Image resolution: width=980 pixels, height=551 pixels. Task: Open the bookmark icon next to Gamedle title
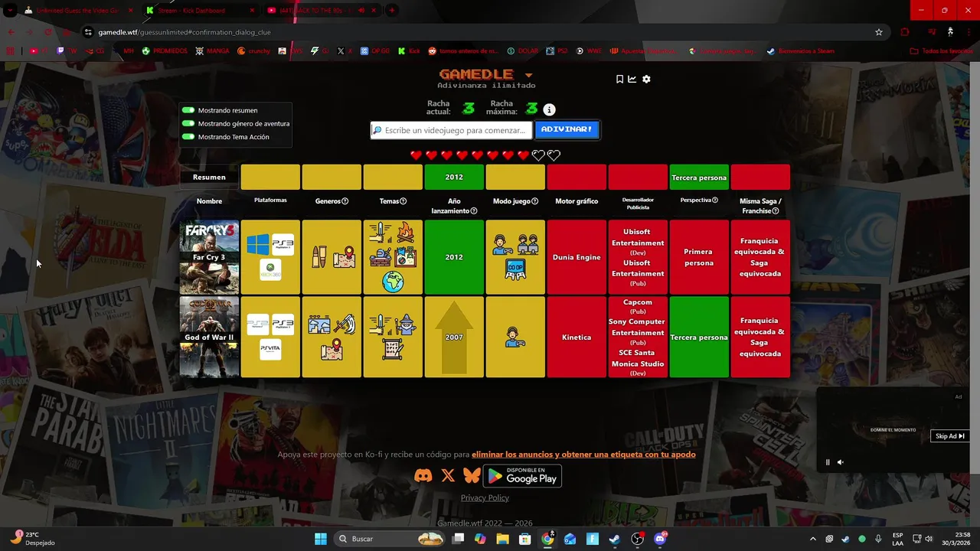(x=619, y=79)
